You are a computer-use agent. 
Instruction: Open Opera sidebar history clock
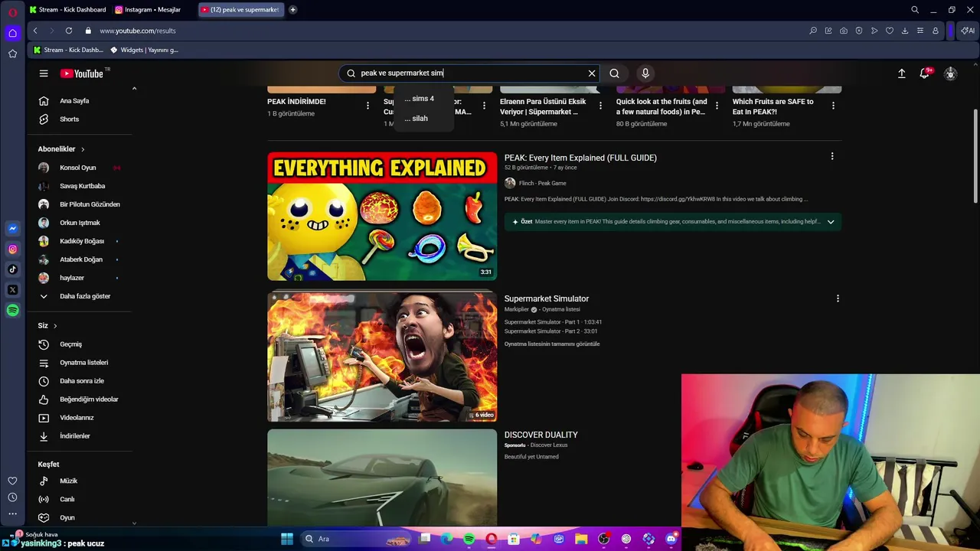pyautogui.click(x=12, y=497)
